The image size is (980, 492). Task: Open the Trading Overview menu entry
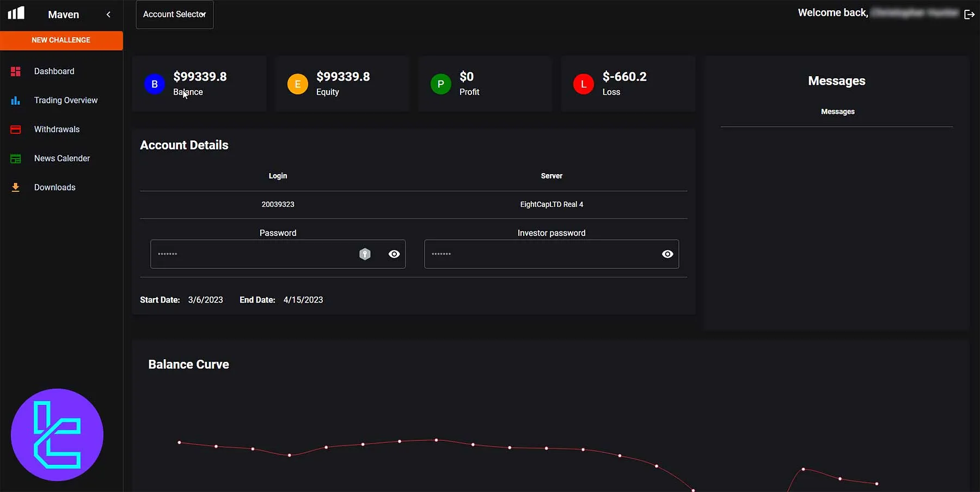tap(65, 100)
